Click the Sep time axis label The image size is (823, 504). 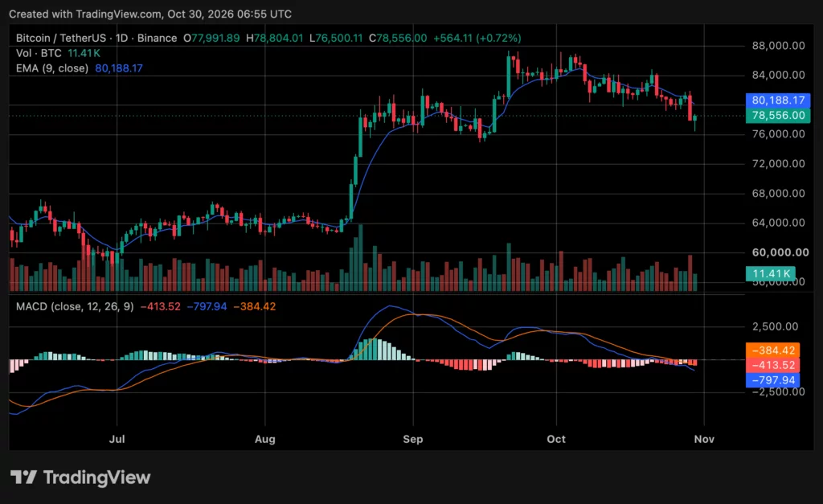click(413, 439)
